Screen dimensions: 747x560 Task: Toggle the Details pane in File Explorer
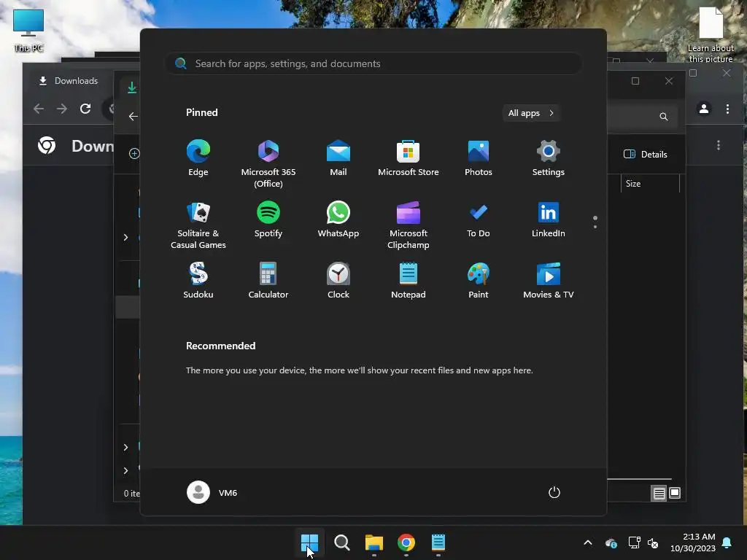[x=646, y=155]
